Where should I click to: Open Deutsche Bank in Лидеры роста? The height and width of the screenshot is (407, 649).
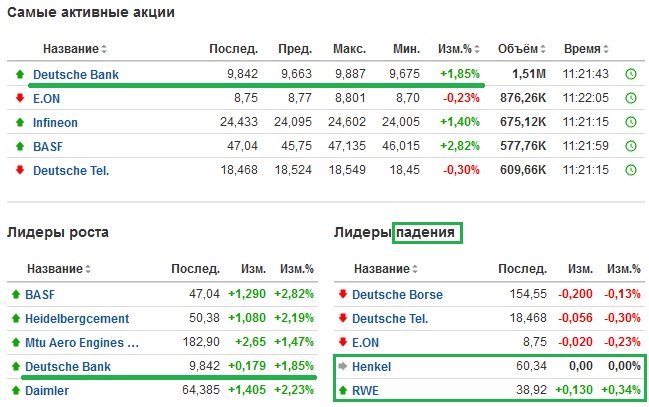[68, 366]
